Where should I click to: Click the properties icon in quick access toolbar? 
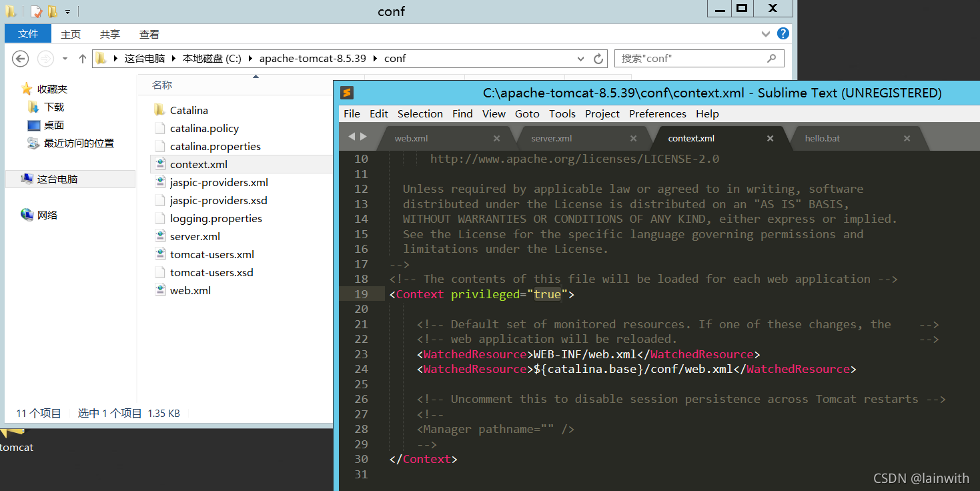tap(36, 11)
